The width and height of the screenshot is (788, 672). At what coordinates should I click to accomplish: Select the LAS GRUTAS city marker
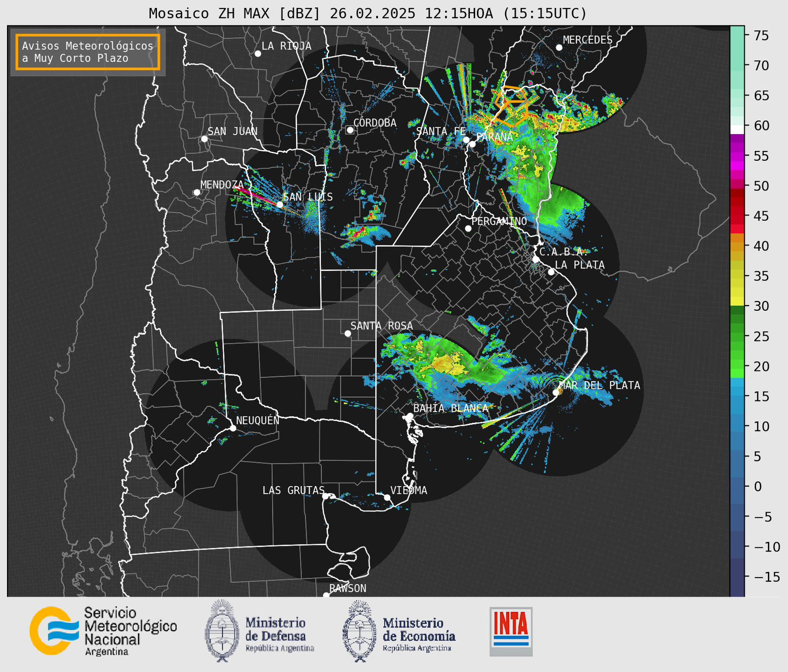326,496
